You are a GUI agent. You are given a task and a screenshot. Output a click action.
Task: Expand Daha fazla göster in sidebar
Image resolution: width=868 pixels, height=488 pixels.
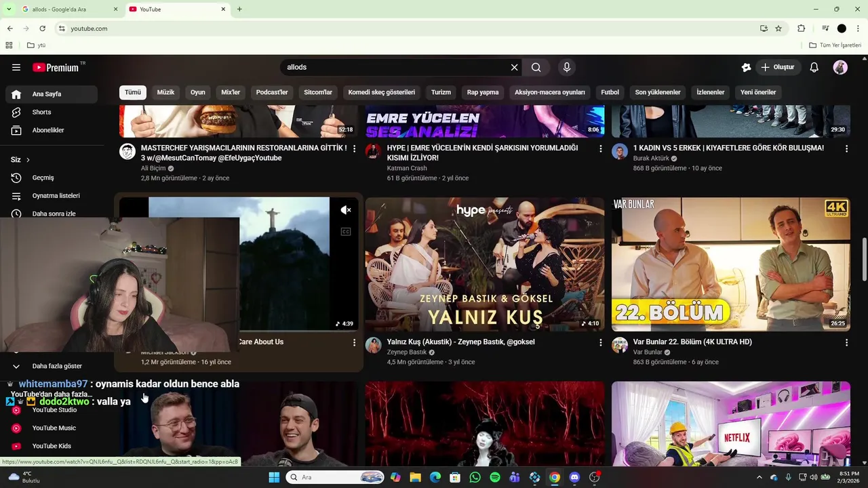[52, 366]
